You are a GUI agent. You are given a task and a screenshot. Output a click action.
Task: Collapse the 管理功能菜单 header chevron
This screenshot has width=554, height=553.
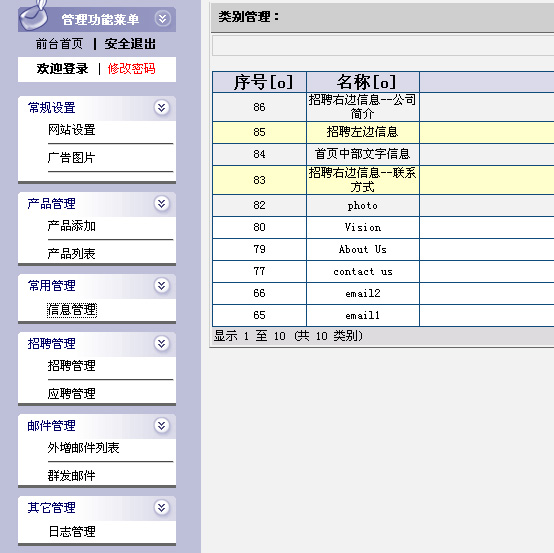pyautogui.click(x=163, y=19)
